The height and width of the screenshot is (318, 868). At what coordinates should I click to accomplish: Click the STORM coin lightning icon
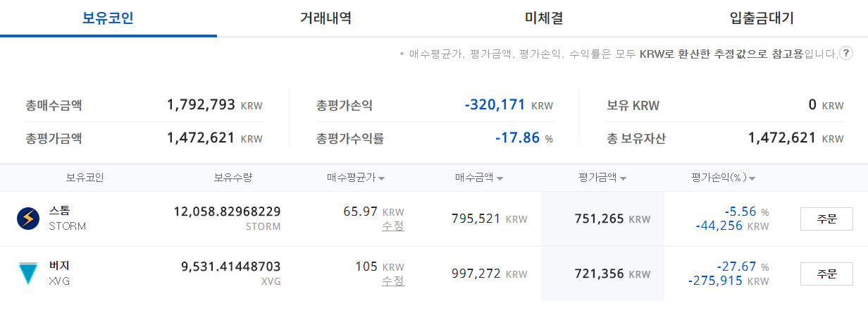(28, 219)
